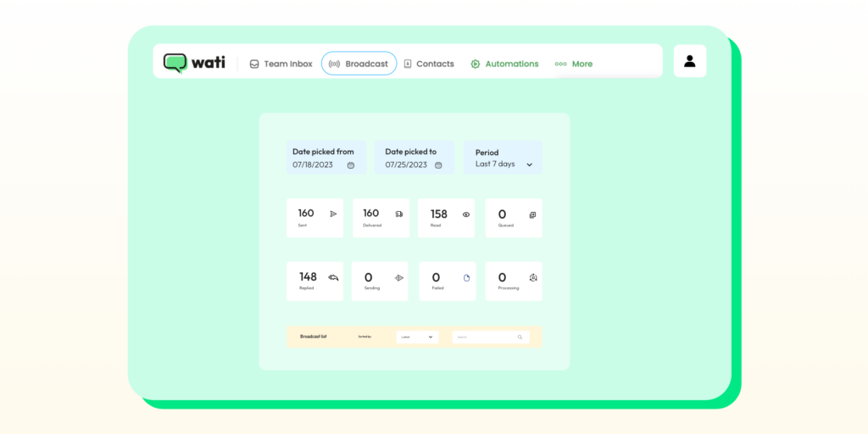868x434 pixels.
Task: Select the 160 Delivered count
Action: (371, 213)
